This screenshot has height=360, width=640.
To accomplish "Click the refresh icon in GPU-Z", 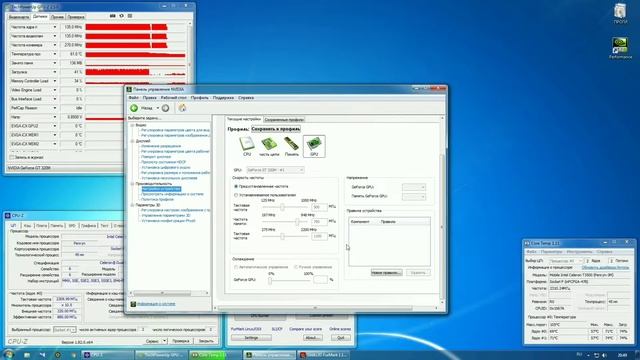I will click(121, 16).
